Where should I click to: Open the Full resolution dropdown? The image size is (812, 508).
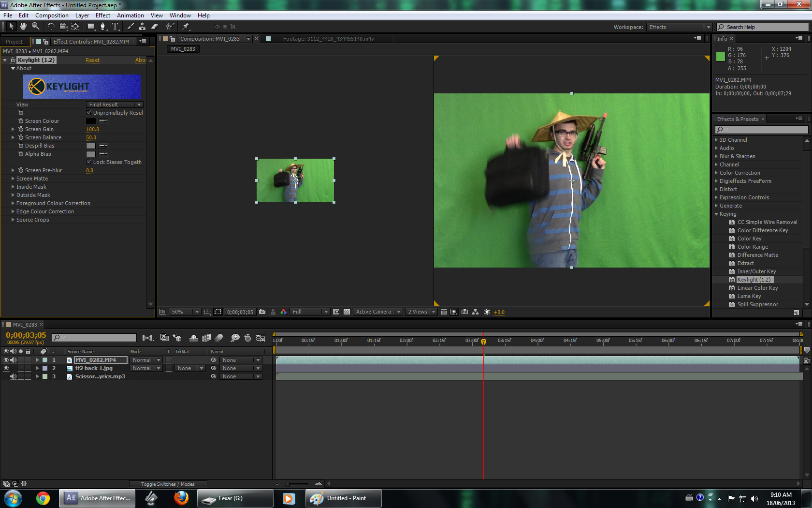(310, 312)
